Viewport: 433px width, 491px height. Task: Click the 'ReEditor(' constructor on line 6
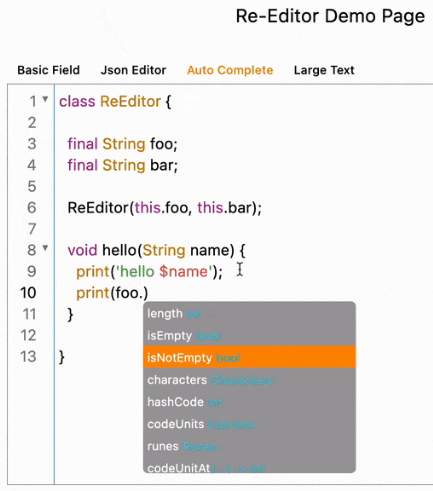point(101,208)
